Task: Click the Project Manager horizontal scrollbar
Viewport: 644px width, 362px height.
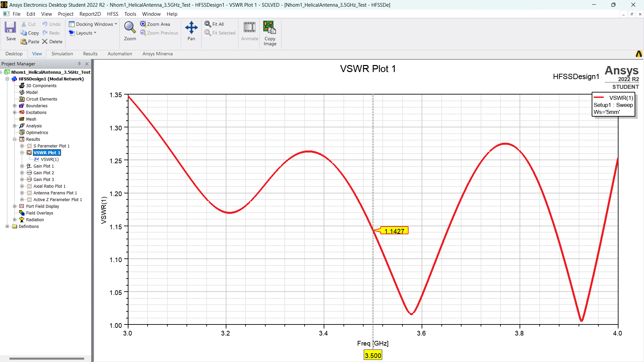Action: [47, 358]
